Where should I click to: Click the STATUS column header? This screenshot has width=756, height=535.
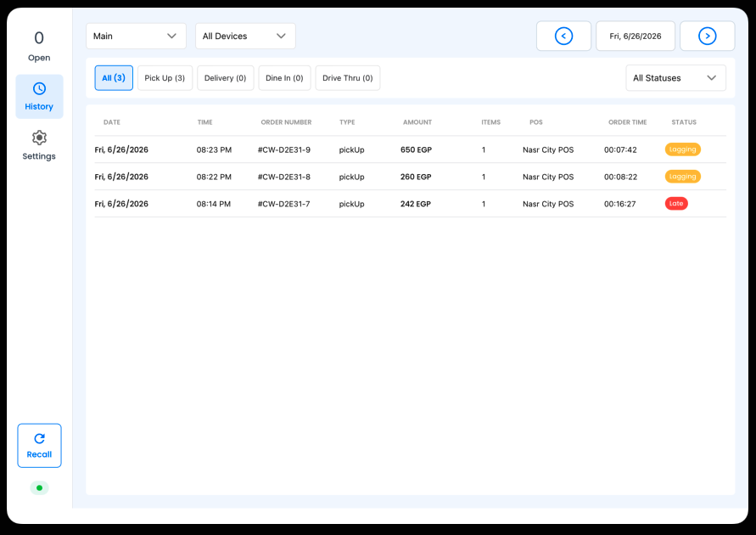point(684,122)
